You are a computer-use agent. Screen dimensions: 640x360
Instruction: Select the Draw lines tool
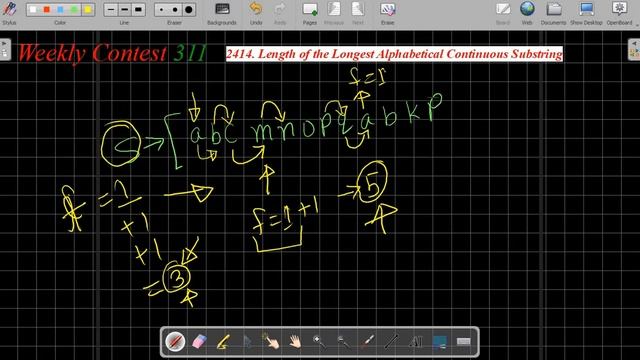(391, 342)
